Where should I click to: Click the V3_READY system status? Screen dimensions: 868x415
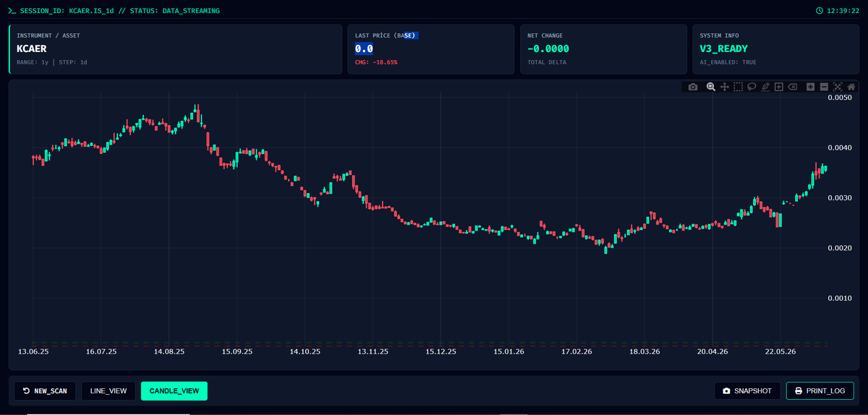[x=723, y=48]
